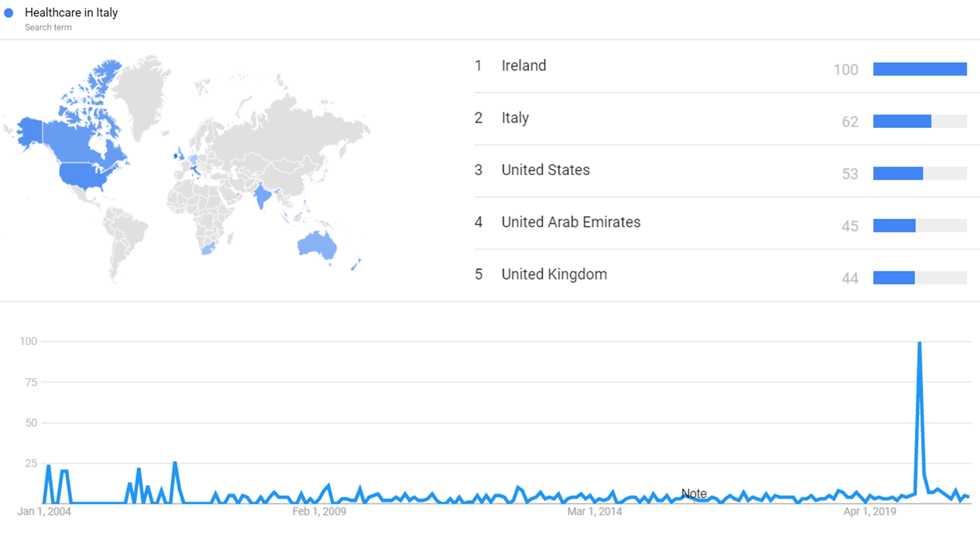Screen dimensions: 980x534
Task: Click the Apr 1, 2019 axis label
Action: coord(871,512)
